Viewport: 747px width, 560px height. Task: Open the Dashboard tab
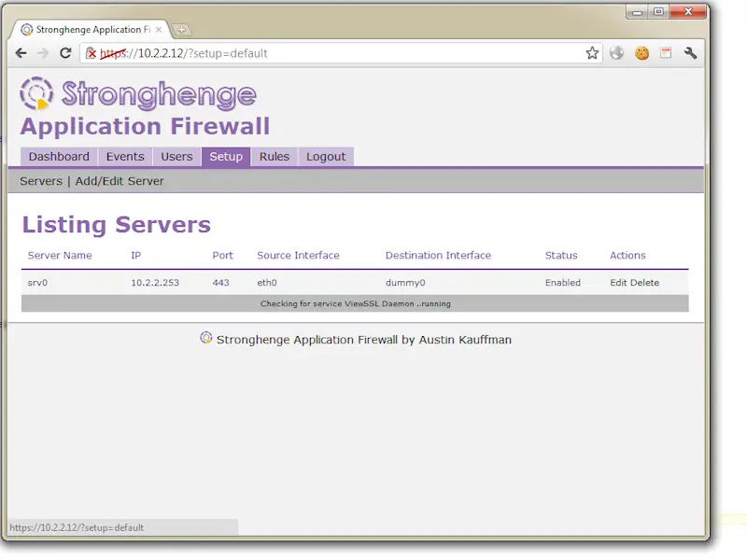(x=59, y=157)
